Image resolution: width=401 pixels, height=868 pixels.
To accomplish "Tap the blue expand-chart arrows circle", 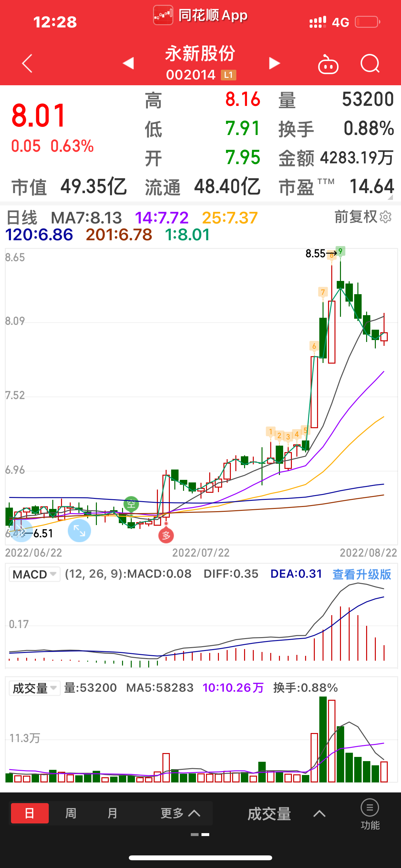I will 79,531.
